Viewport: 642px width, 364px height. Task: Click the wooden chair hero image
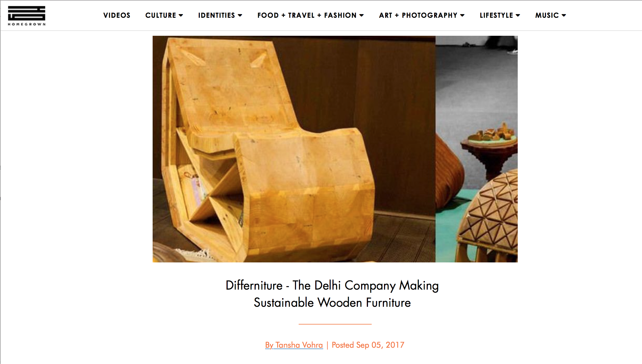294,149
